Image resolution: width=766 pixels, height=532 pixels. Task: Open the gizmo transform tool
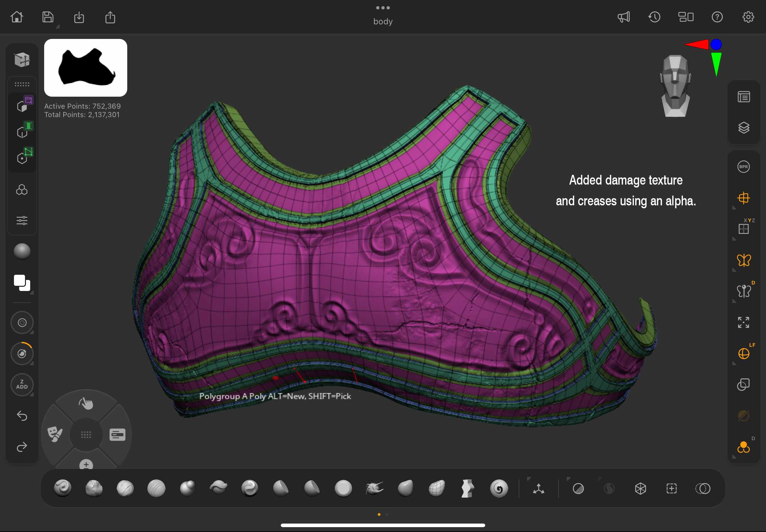click(538, 489)
